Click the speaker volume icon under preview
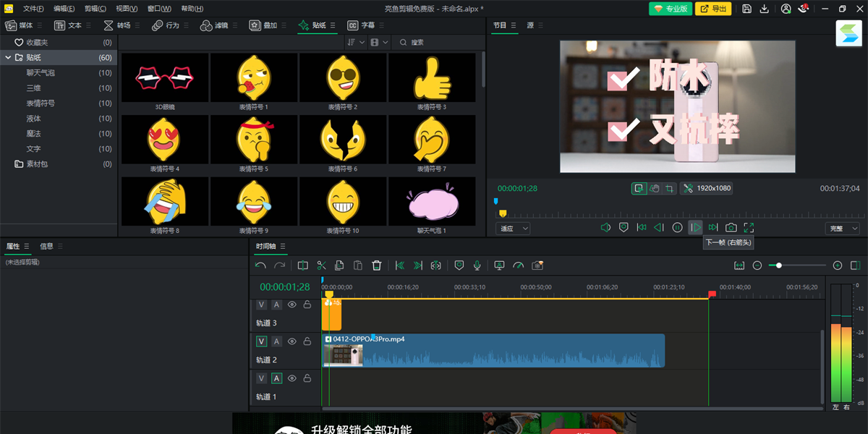The image size is (868, 434). coord(605,228)
